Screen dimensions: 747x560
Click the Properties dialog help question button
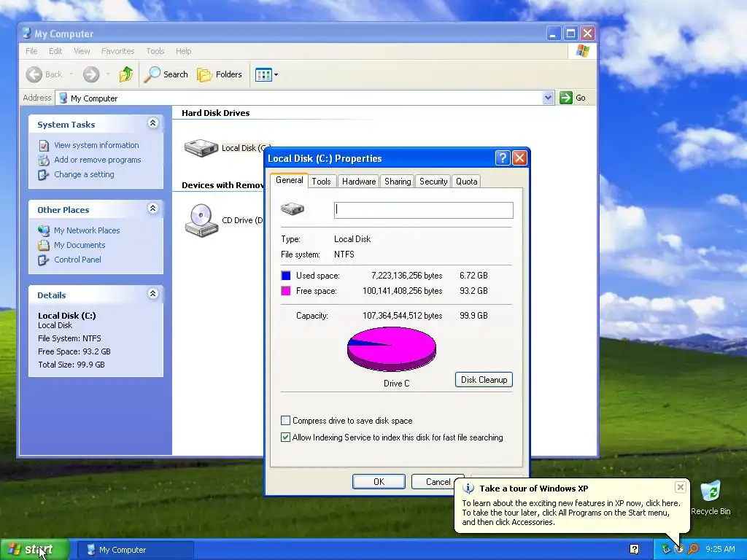click(503, 158)
